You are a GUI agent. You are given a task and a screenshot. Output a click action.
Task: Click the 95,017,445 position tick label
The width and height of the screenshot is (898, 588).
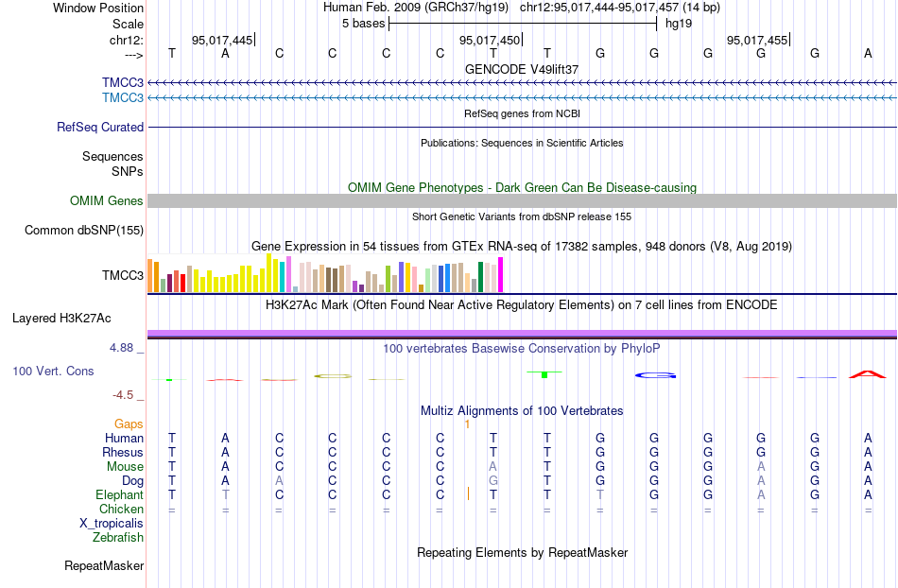(222, 40)
